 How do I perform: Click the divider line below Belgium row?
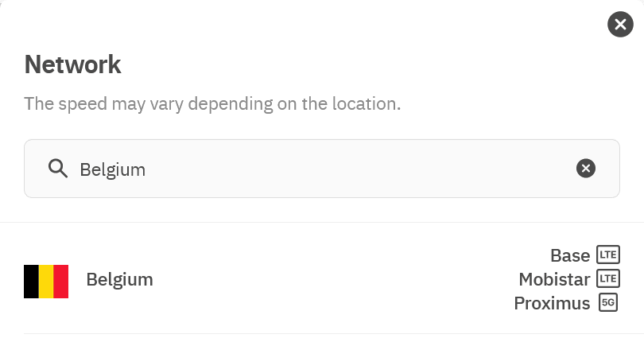click(x=322, y=333)
